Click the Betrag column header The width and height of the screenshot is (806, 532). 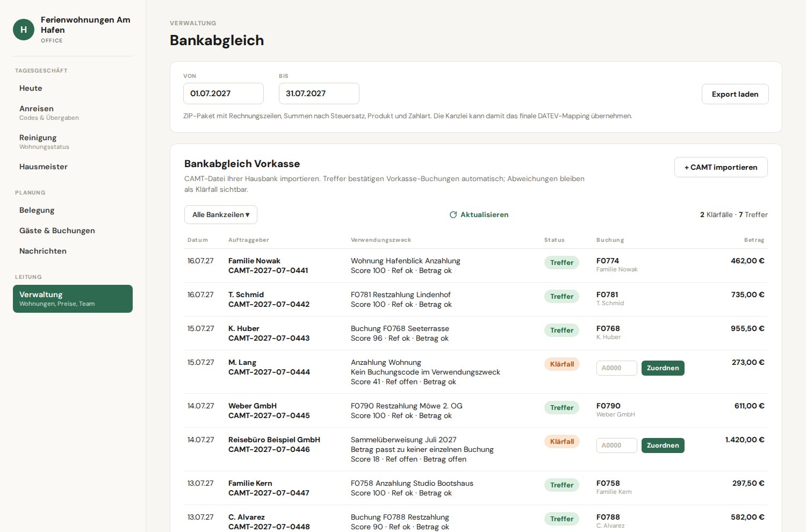pyautogui.click(x=754, y=240)
